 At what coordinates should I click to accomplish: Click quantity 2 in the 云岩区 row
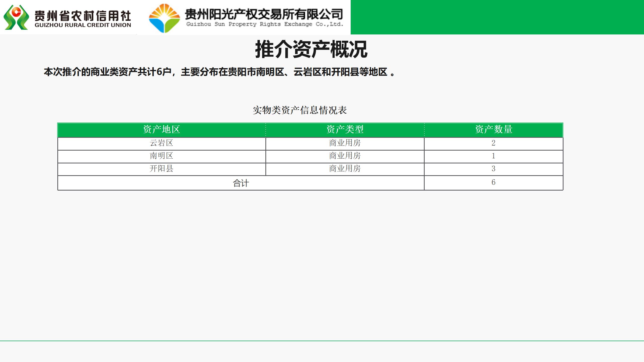pyautogui.click(x=493, y=143)
